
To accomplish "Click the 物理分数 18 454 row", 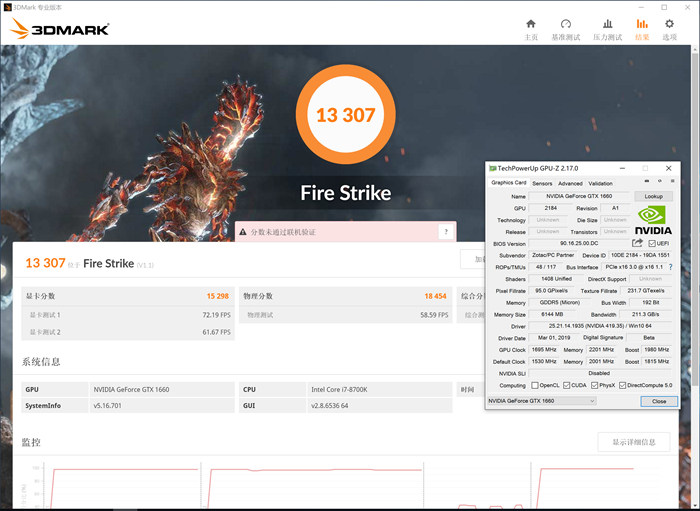I will click(x=346, y=296).
